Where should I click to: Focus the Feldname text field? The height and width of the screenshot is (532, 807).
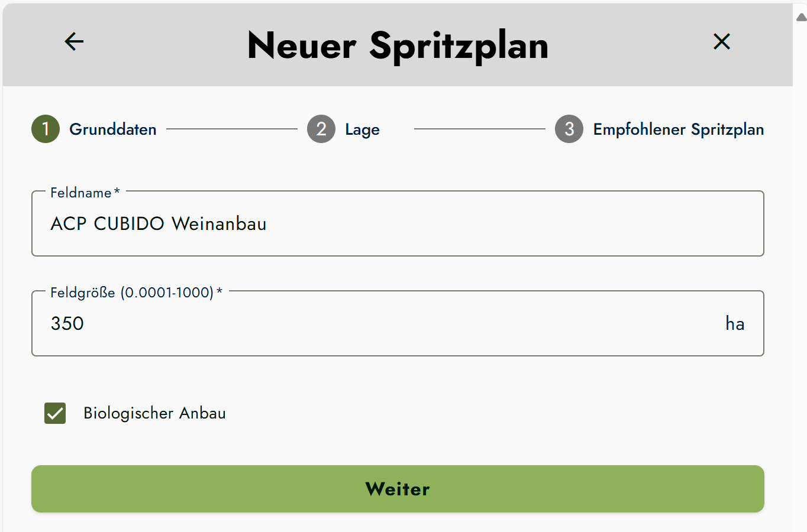(x=396, y=223)
